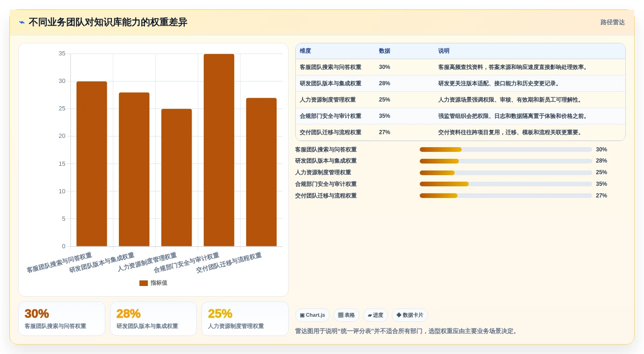Click the 研发团队版本与集成权重 bar in chart
This screenshot has height=354, width=644.
[134, 170]
